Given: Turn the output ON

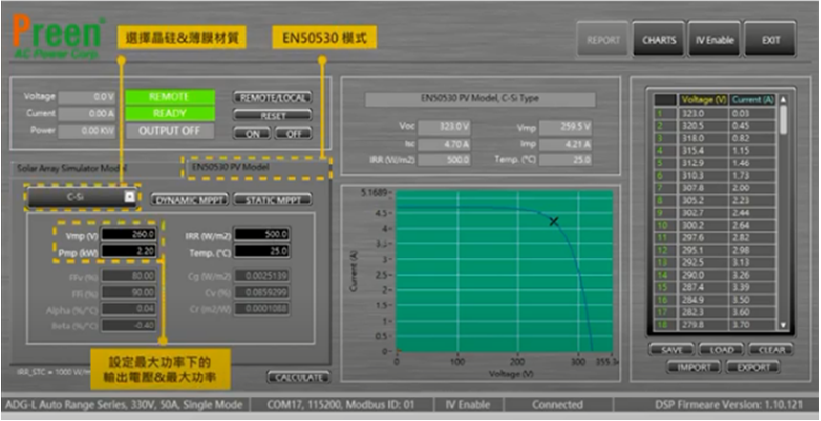Looking at the screenshot, I should (251, 133).
